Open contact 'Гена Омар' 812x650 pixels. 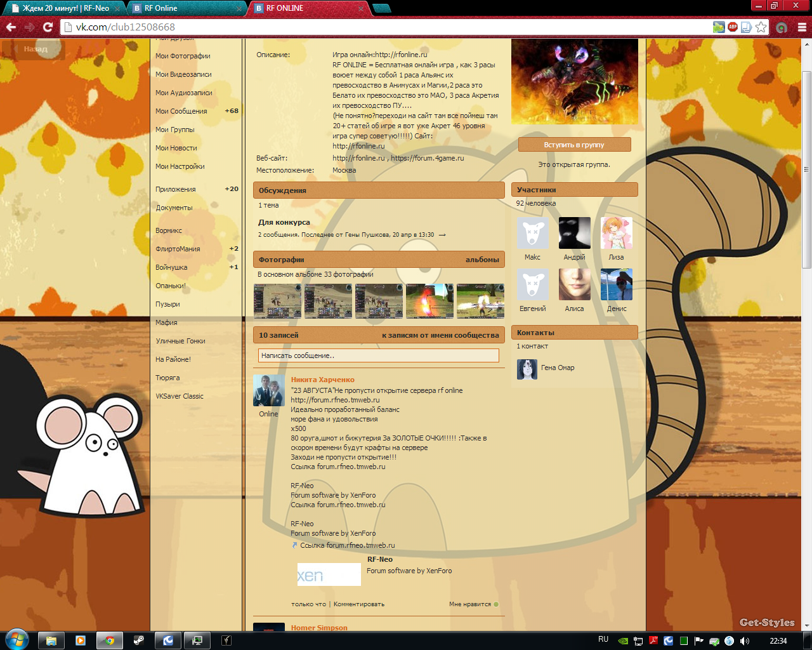(x=558, y=368)
